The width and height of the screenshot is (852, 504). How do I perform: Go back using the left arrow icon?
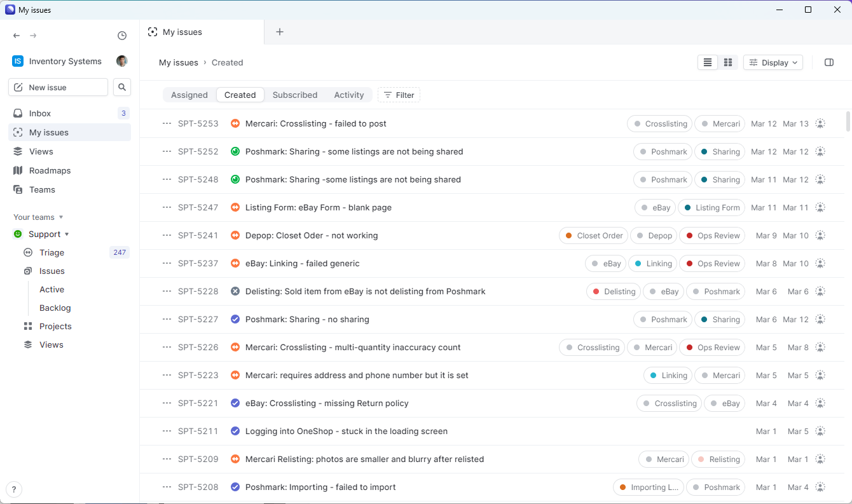17,36
